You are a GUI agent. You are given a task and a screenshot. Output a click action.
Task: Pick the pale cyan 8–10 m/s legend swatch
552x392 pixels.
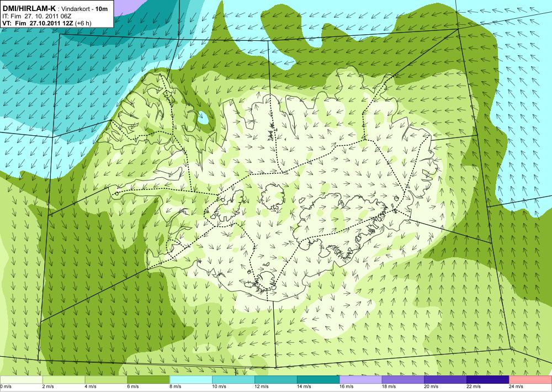point(191,380)
